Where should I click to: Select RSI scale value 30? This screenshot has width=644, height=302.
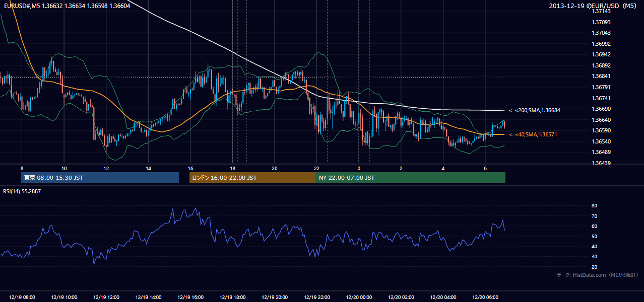[594, 257]
